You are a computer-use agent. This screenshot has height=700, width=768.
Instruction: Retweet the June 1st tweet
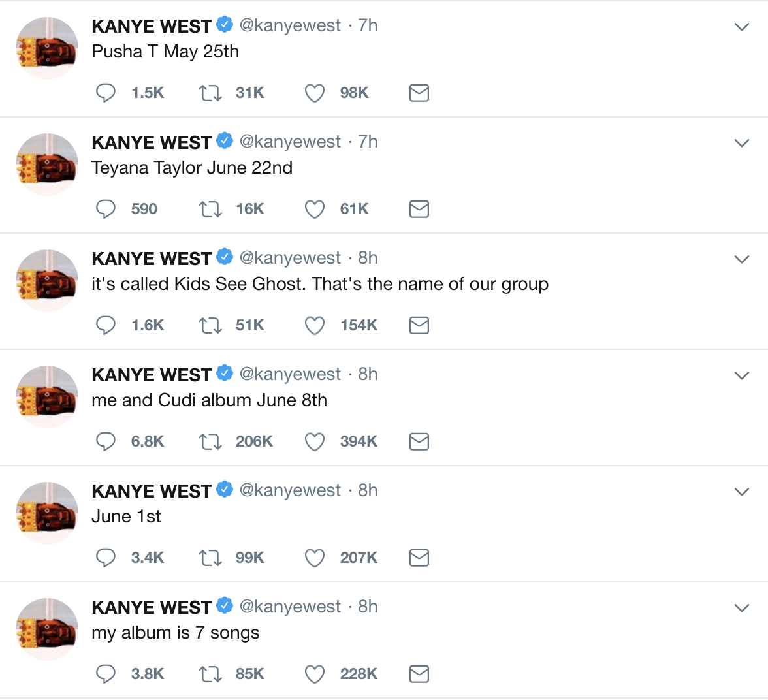(x=210, y=558)
